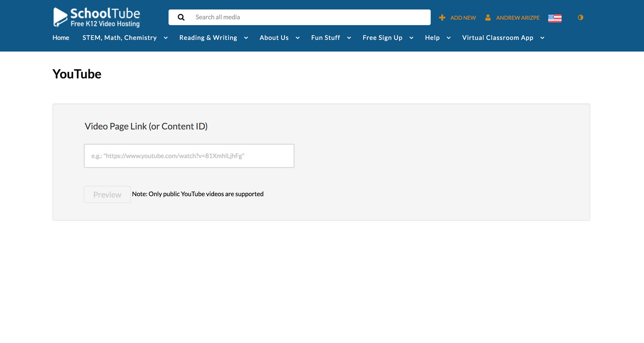This screenshot has width=644, height=343.
Task: Open the American flag language selector
Action: pyautogui.click(x=554, y=17)
